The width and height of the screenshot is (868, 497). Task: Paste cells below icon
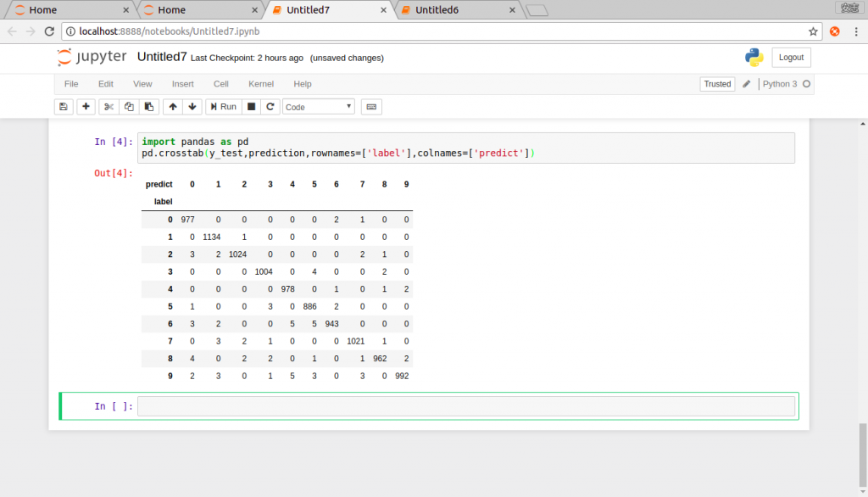(x=149, y=106)
